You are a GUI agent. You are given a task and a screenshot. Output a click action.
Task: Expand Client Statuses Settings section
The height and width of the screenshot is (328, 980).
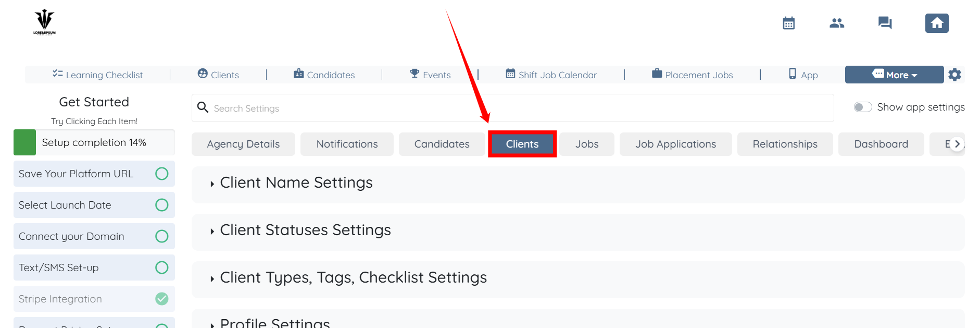[x=305, y=230]
